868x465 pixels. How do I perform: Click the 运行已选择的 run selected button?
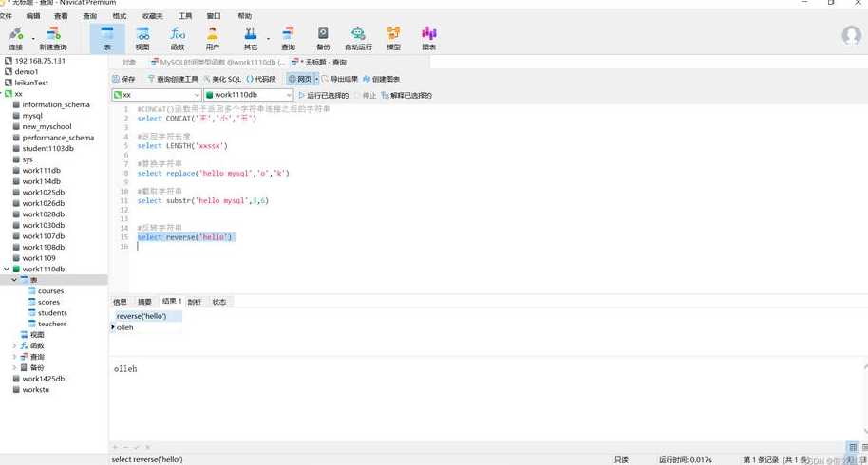[324, 95]
